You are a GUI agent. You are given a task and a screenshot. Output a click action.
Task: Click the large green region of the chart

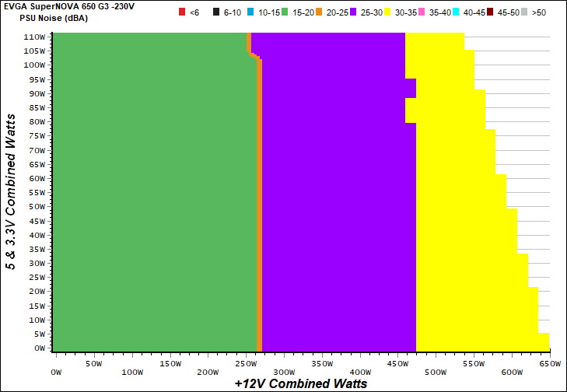148,194
